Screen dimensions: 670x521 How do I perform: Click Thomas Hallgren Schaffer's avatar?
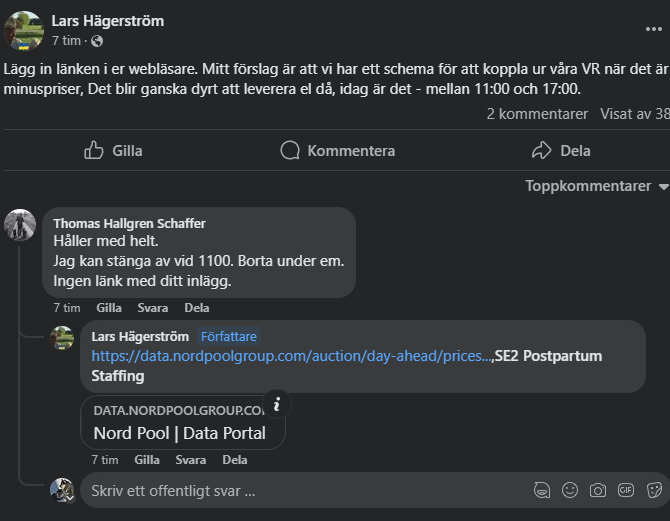tap(20, 225)
